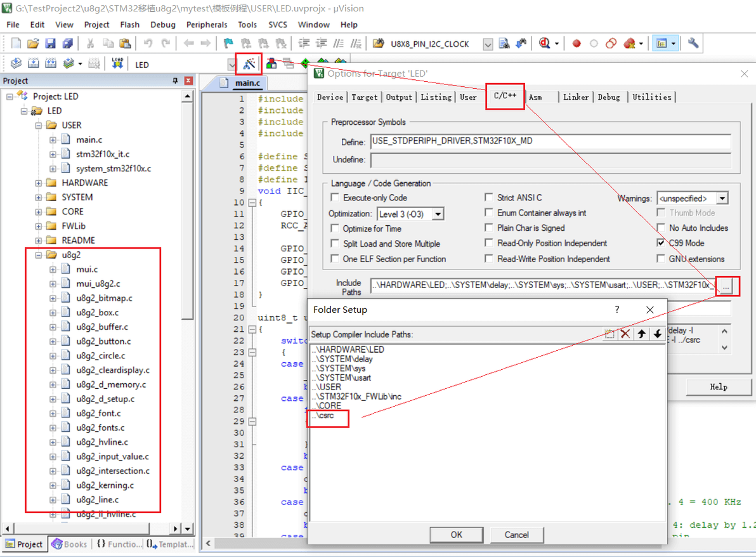Delete the selected include path with X icon
Screen dimensions: 756x557
tap(625, 334)
